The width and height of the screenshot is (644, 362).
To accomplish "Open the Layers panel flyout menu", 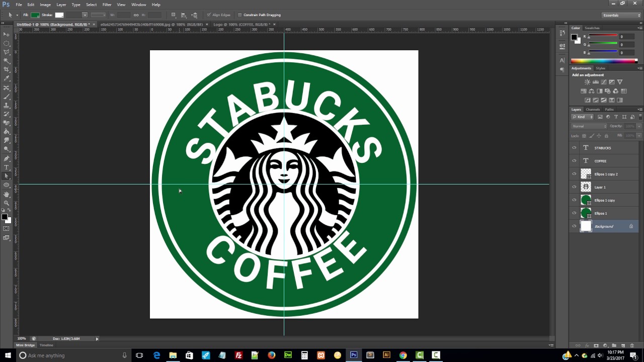I will click(639, 109).
